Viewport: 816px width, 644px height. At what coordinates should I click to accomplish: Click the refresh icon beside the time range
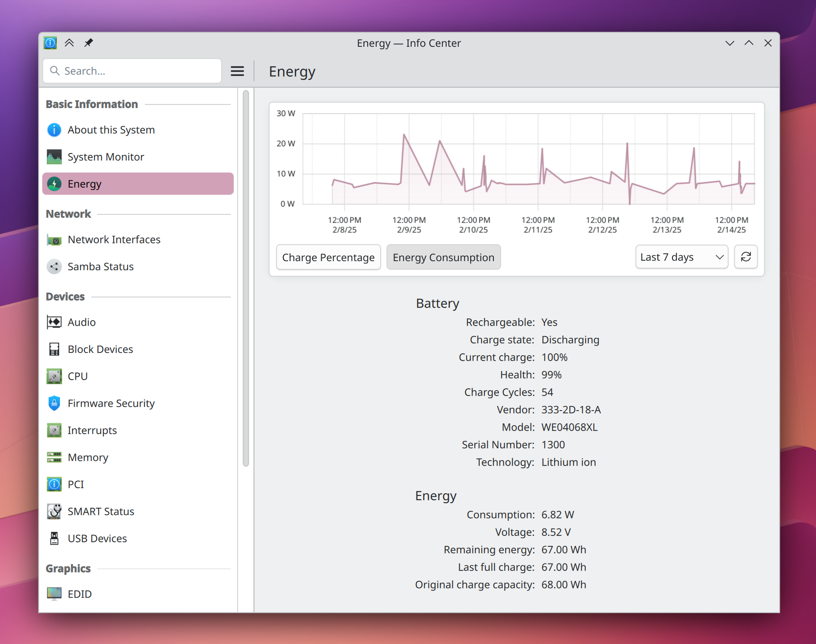click(x=746, y=257)
